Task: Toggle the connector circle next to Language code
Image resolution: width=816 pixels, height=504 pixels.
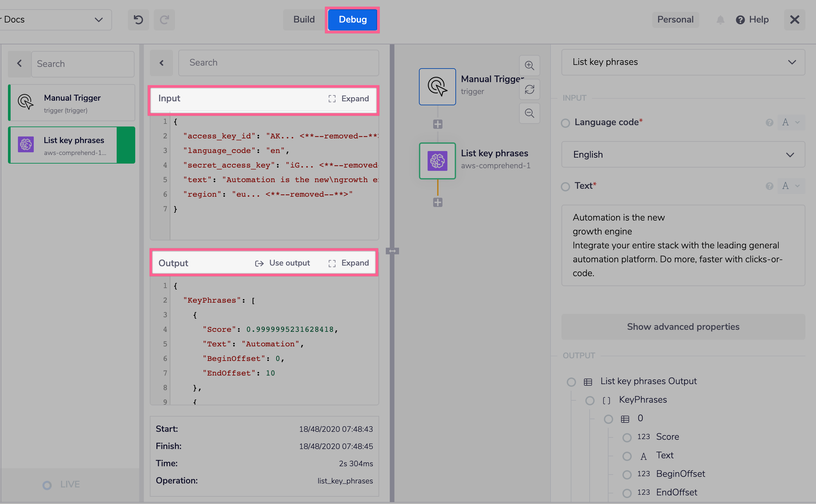Action: click(565, 123)
